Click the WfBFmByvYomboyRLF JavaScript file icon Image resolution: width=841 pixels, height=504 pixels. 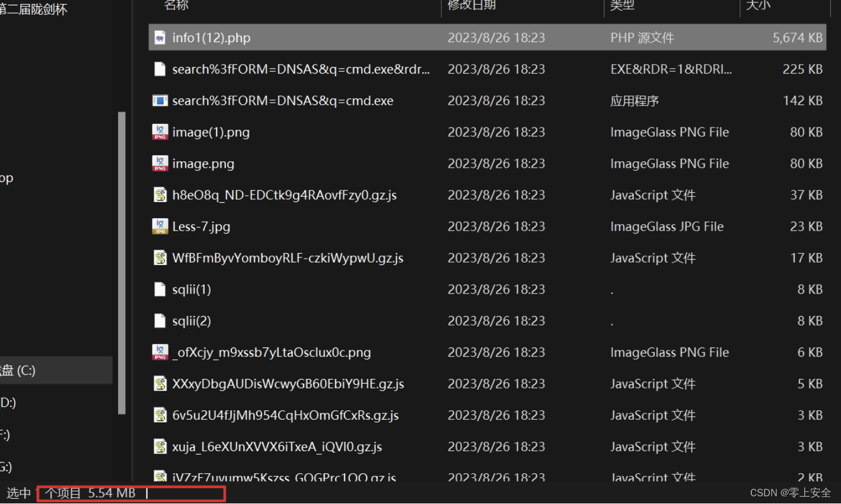(x=160, y=257)
